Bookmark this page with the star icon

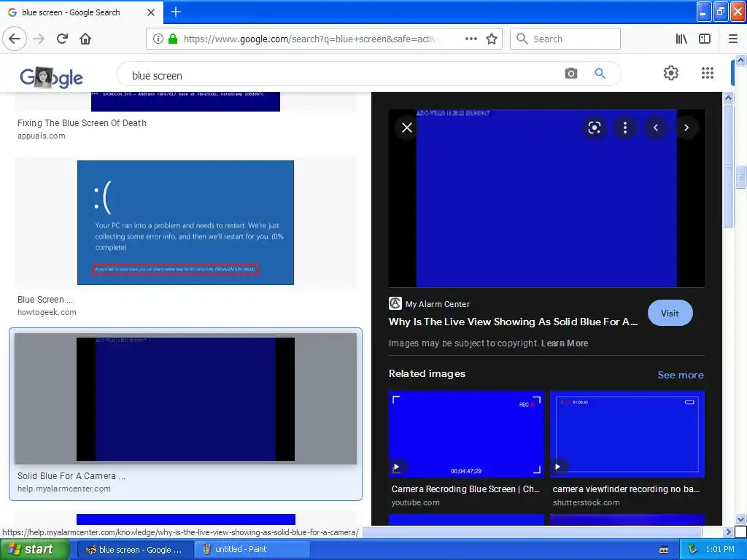[492, 39]
